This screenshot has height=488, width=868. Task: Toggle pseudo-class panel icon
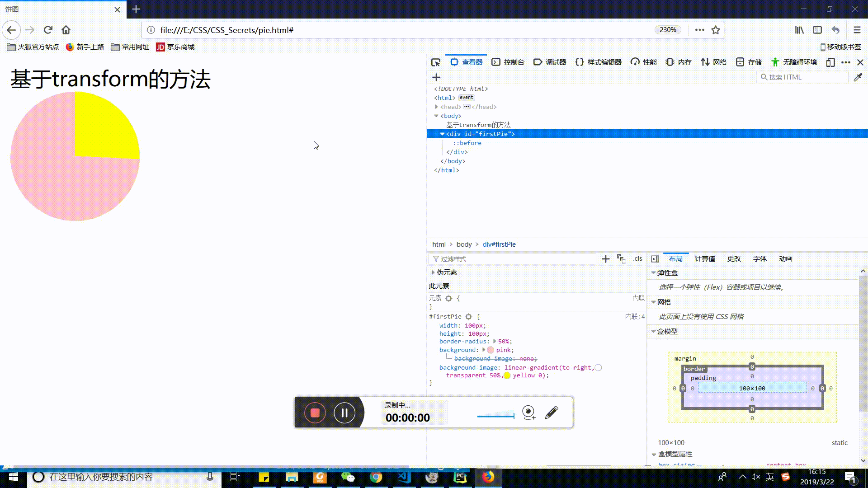click(622, 259)
